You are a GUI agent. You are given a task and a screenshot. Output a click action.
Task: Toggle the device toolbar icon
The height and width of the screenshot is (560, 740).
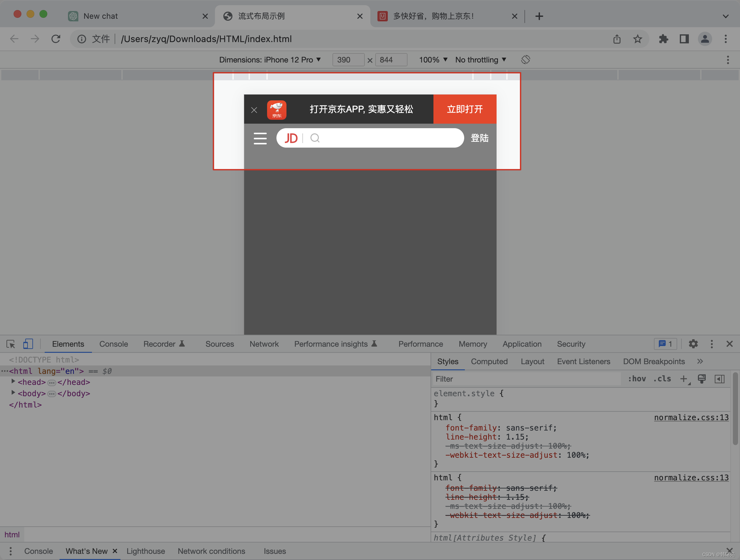(28, 344)
